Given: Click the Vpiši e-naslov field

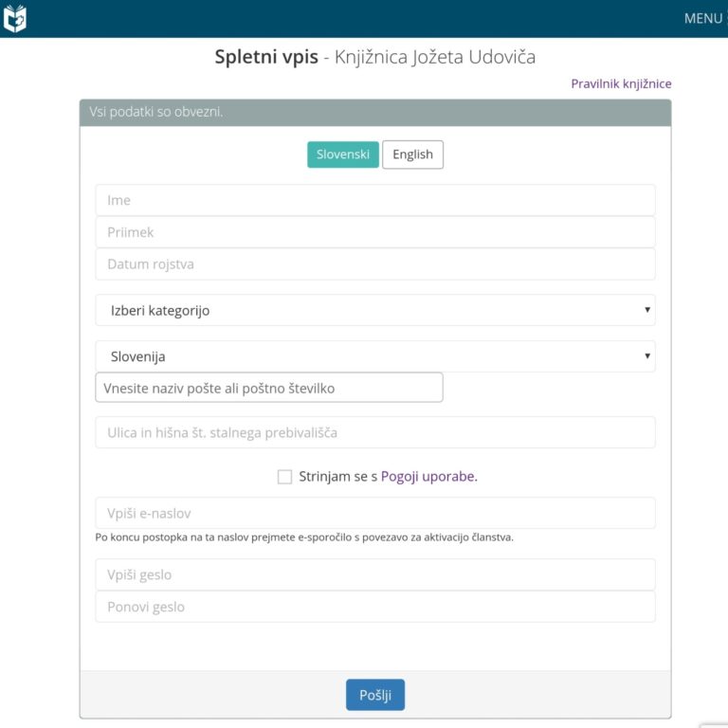Looking at the screenshot, I should pos(375,513).
